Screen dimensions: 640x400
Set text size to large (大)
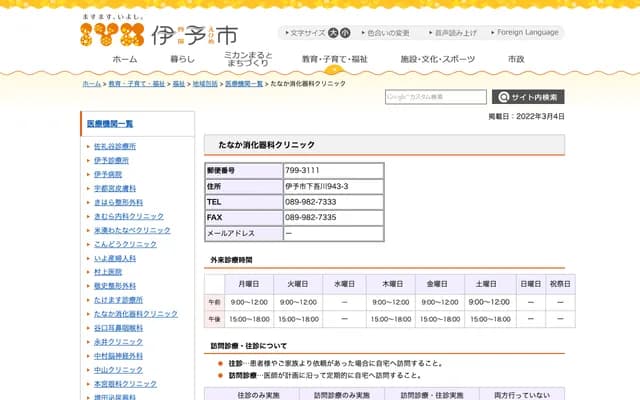click(333, 33)
